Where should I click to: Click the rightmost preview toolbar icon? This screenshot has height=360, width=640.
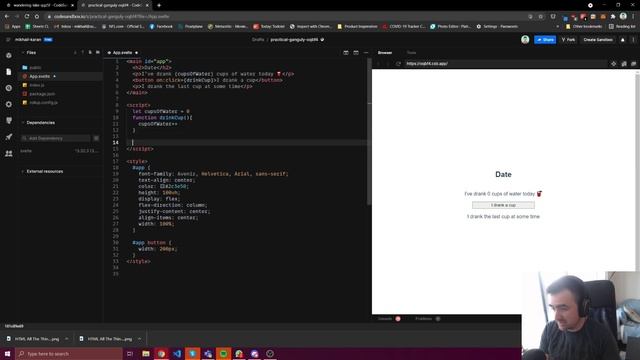coord(633,64)
